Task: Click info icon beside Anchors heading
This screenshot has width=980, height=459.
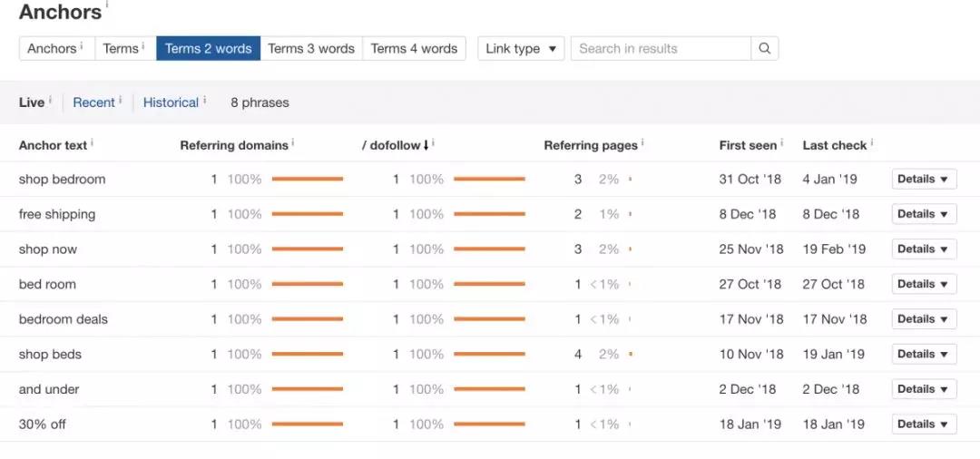Action: click(x=107, y=5)
